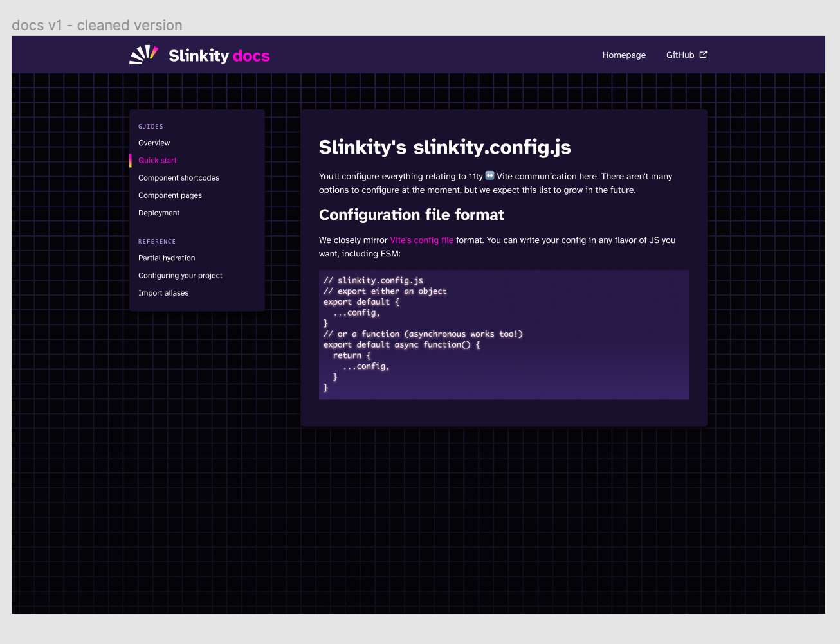Click the REFERENCE section label
The height and width of the screenshot is (644, 840).
[157, 242]
